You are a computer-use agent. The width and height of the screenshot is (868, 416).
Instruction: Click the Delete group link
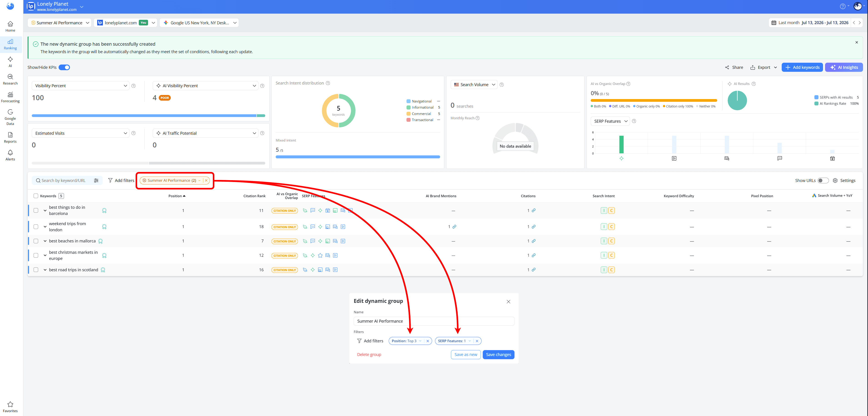pyautogui.click(x=369, y=355)
